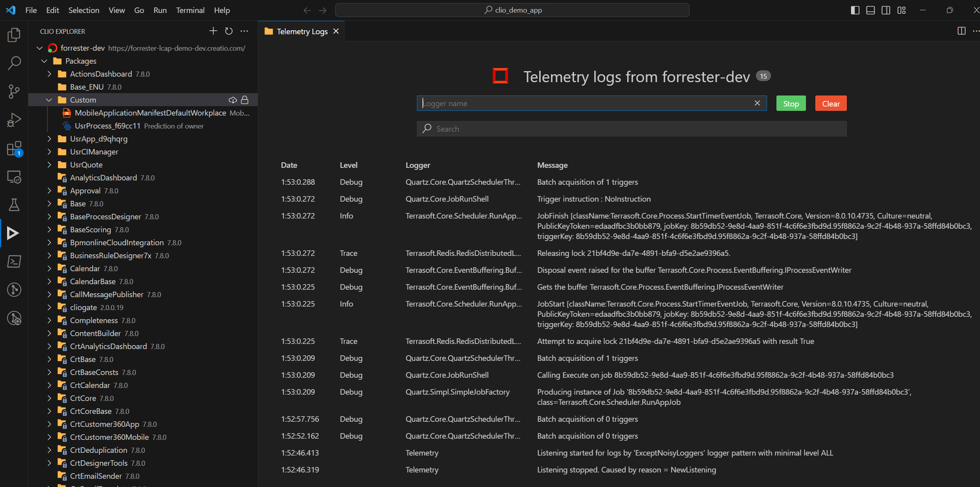The image size is (980, 487).
Task: Toggle the primary side bar visibility
Action: [x=855, y=10]
